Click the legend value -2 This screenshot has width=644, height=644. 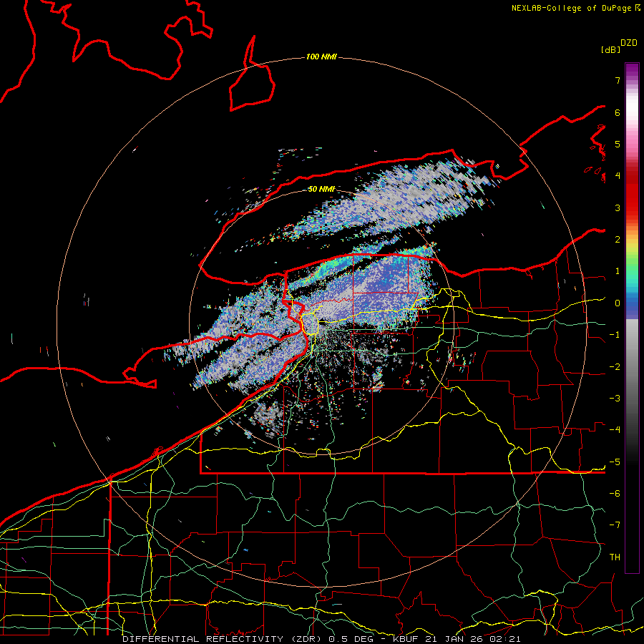click(x=615, y=367)
